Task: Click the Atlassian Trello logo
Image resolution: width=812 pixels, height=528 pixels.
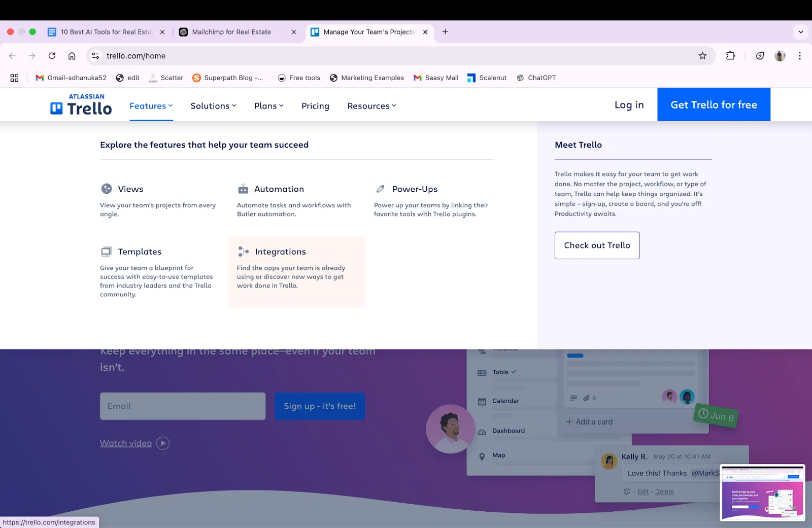Action: pos(81,104)
